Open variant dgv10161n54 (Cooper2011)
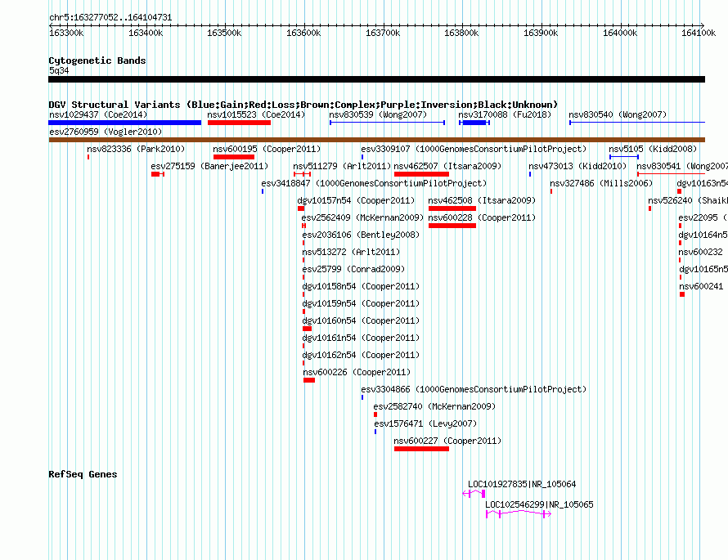Viewport: 728px width, 560px height. (361, 338)
